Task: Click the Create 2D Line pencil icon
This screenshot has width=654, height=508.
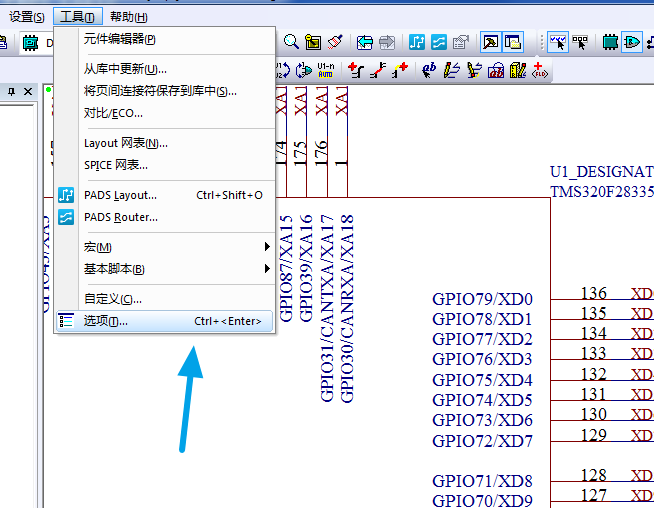Action: pos(451,70)
